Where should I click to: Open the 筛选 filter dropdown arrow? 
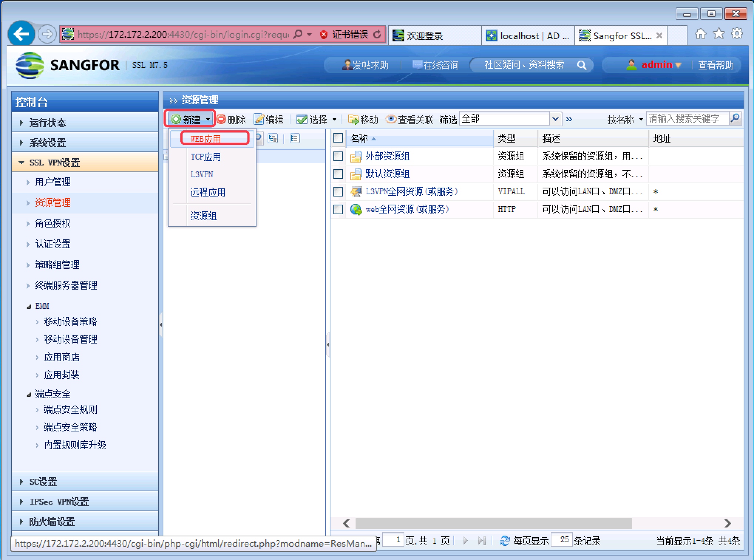555,119
